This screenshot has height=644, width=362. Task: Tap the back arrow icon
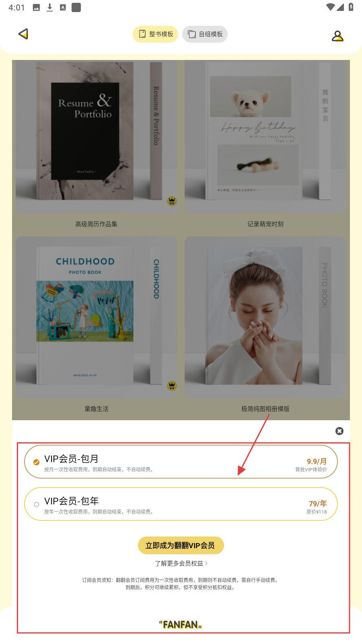pyautogui.click(x=23, y=34)
